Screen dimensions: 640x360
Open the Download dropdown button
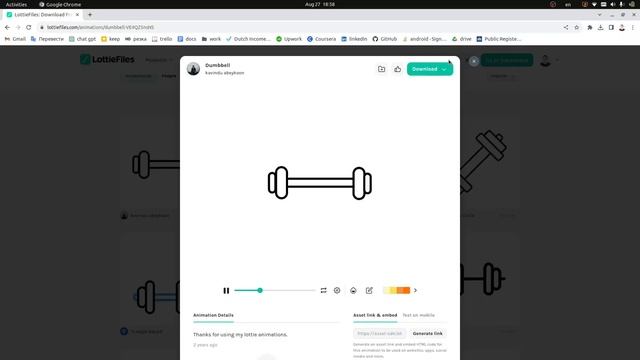click(x=430, y=69)
